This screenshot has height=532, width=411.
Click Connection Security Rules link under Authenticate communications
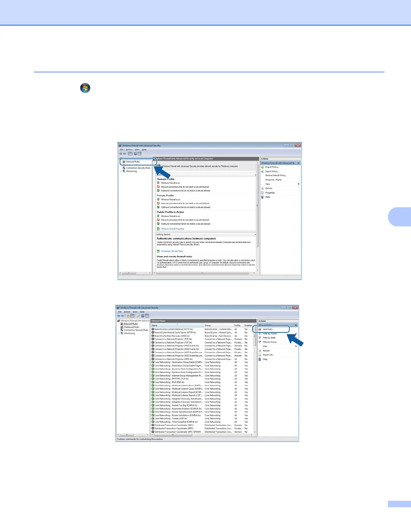pos(172,251)
